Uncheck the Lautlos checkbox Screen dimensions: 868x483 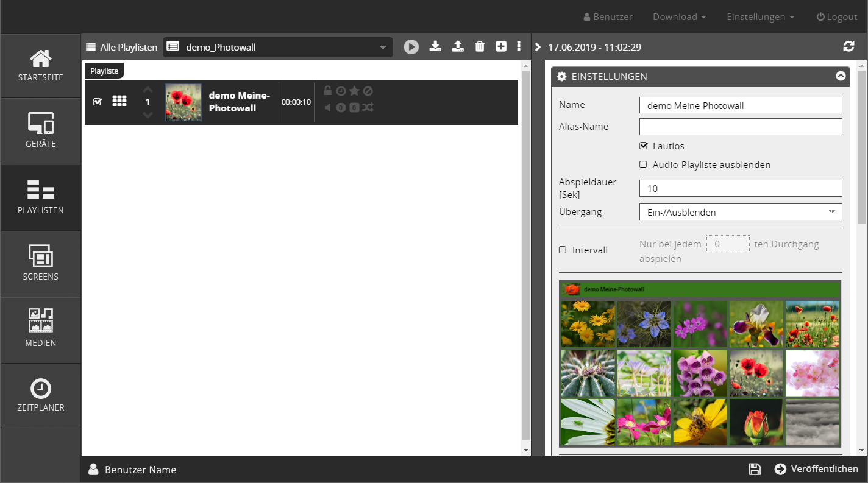[x=643, y=146]
